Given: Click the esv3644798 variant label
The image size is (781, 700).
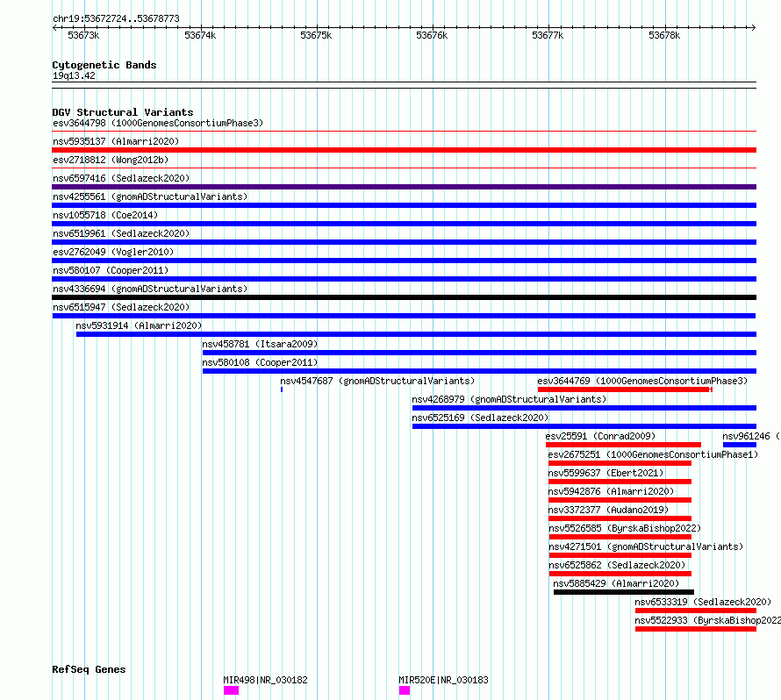Looking at the screenshot, I should [x=158, y=123].
